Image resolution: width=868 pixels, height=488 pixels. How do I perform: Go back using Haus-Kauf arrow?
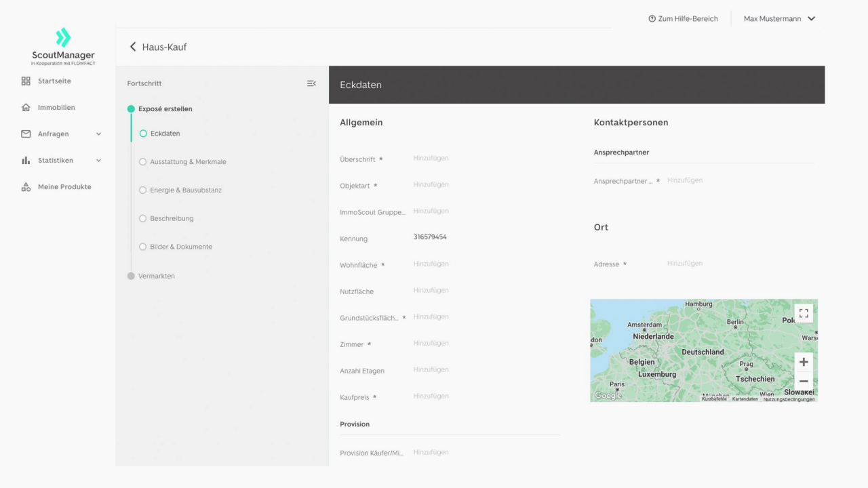pyautogui.click(x=133, y=47)
